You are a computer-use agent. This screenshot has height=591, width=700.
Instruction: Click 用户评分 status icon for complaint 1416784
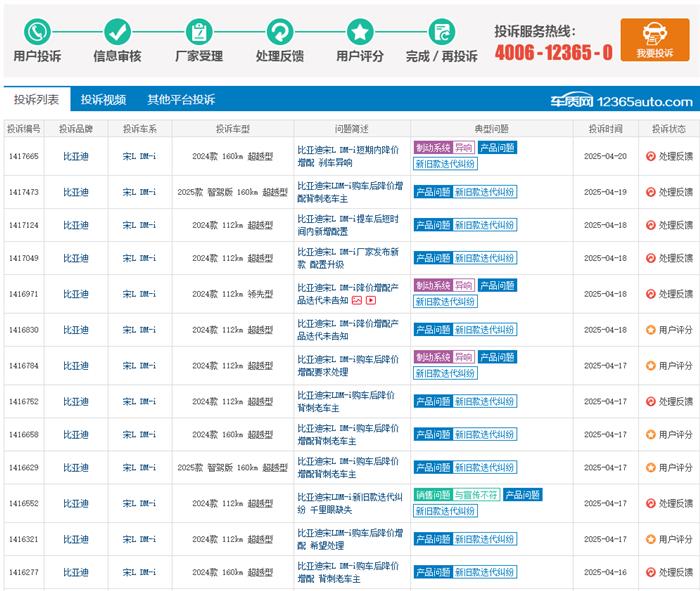point(650,366)
